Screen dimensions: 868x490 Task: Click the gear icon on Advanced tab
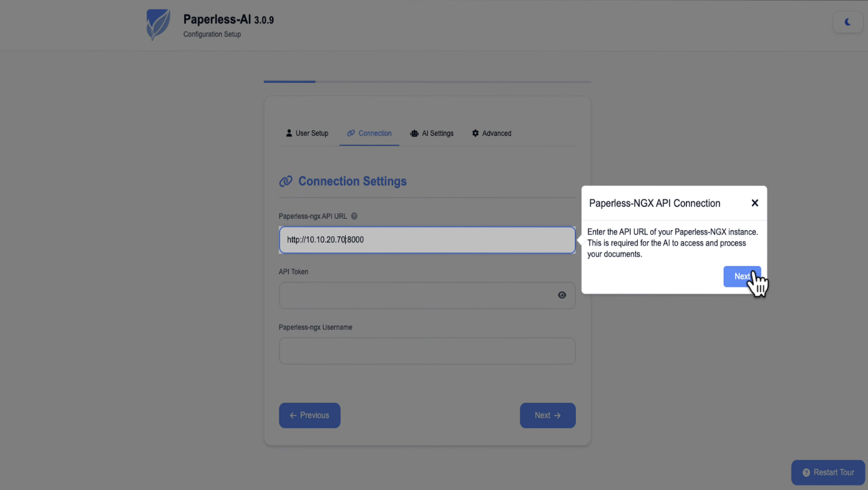(475, 133)
